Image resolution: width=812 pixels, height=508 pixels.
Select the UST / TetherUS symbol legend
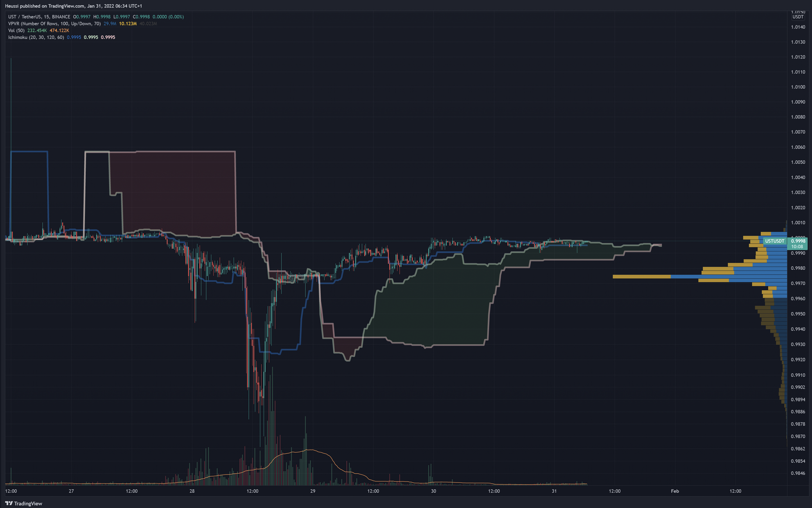[x=39, y=17]
